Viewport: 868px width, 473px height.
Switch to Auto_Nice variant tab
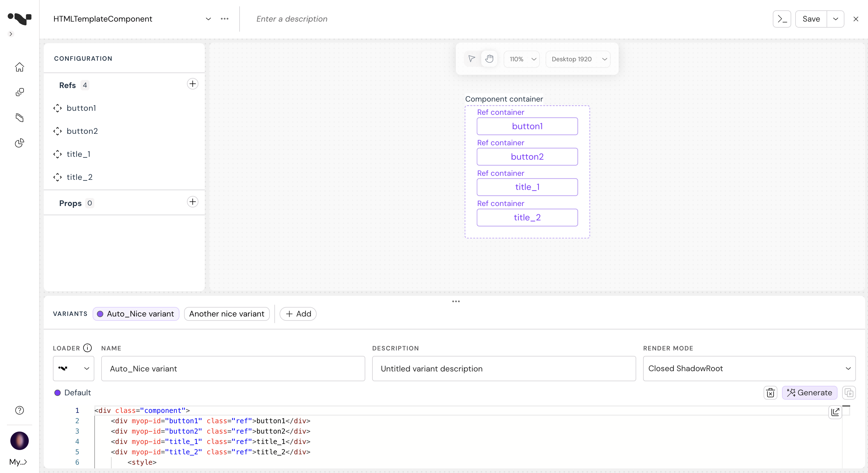136,314
